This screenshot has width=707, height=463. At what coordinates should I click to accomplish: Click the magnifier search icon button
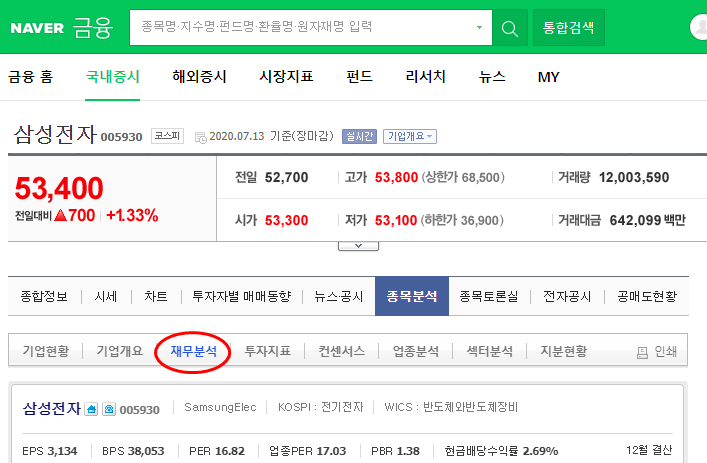[510, 28]
